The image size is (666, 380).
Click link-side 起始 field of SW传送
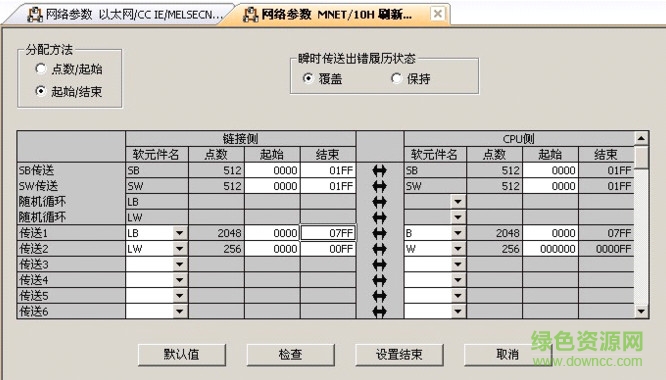[x=272, y=186]
